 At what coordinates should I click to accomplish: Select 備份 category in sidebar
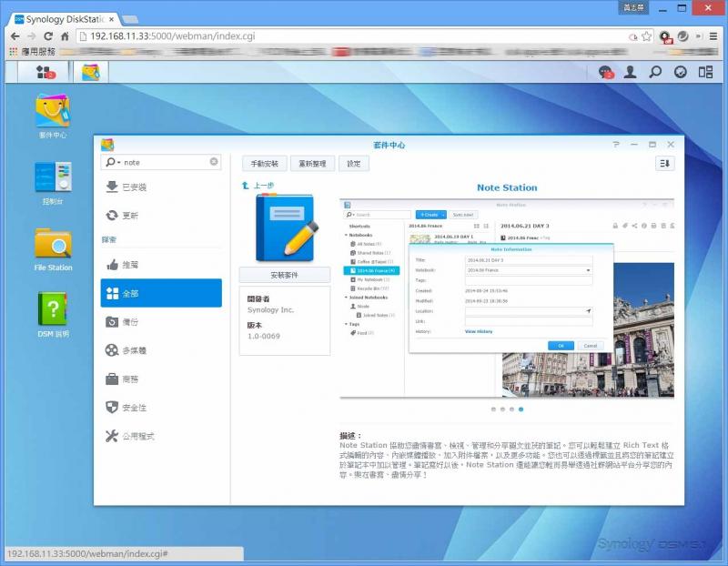(161, 322)
